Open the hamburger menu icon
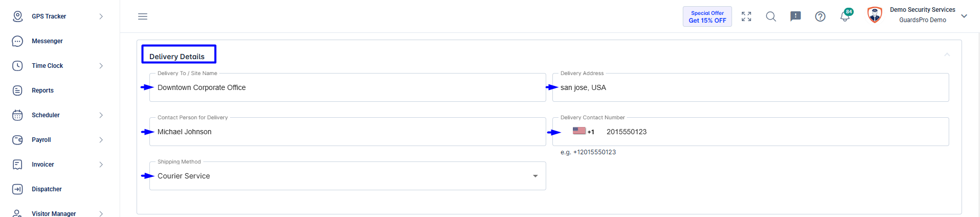The image size is (980, 217). (143, 16)
